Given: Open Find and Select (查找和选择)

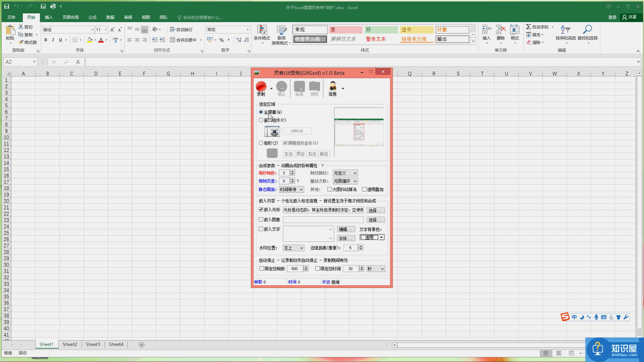Looking at the screenshot, I should click(x=587, y=34).
